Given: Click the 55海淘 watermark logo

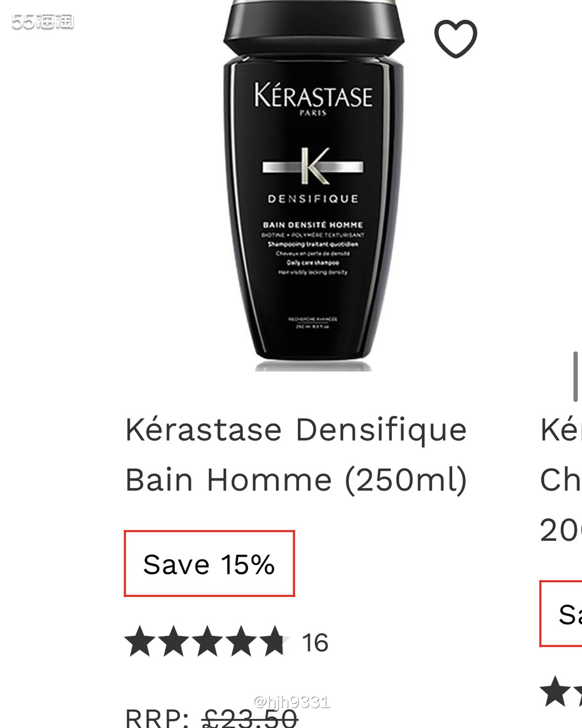Looking at the screenshot, I should pyautogui.click(x=43, y=22).
